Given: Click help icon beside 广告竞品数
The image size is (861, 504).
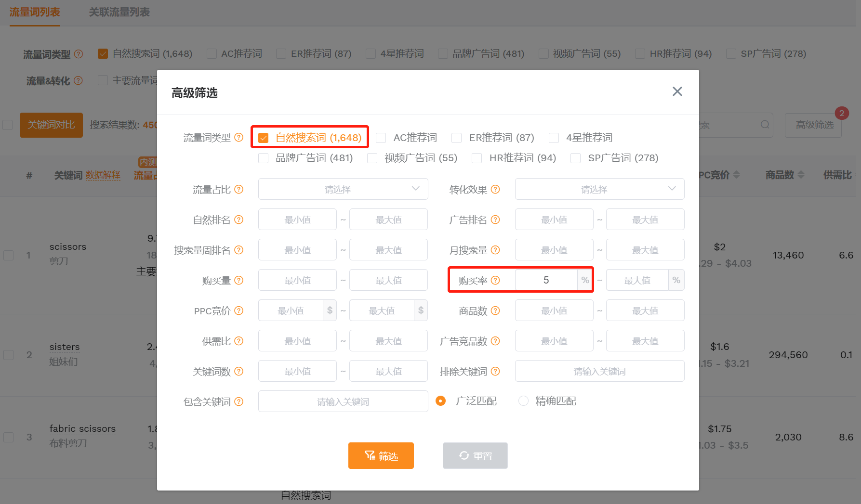Looking at the screenshot, I should coord(495,341).
